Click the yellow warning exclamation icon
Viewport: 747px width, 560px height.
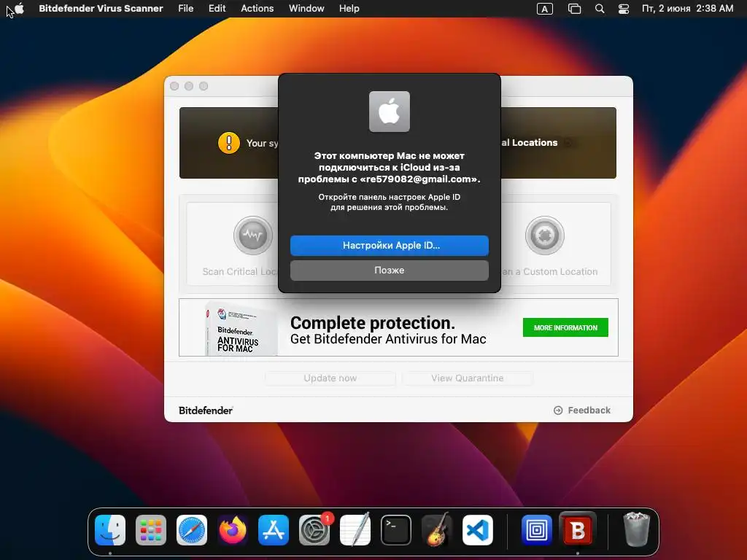(228, 143)
